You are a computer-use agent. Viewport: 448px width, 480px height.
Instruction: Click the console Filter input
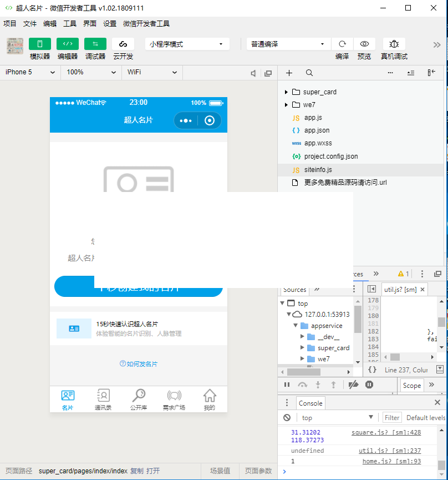[392, 417]
